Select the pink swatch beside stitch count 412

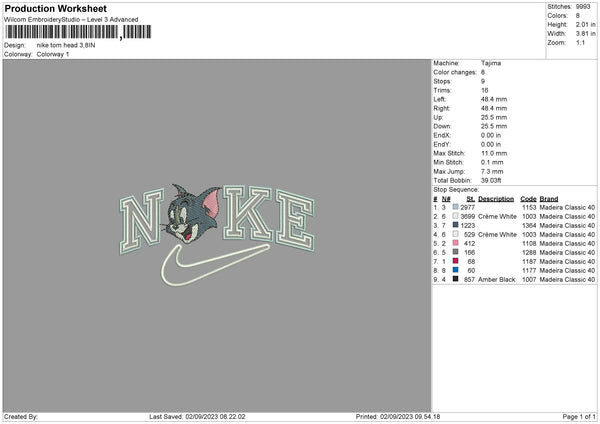tap(455, 243)
